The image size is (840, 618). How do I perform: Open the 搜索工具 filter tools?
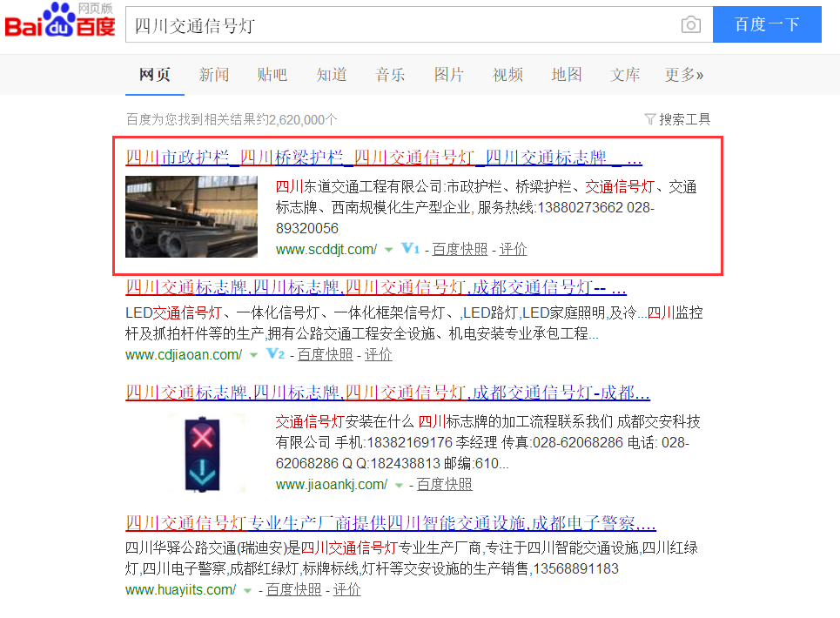(677, 119)
